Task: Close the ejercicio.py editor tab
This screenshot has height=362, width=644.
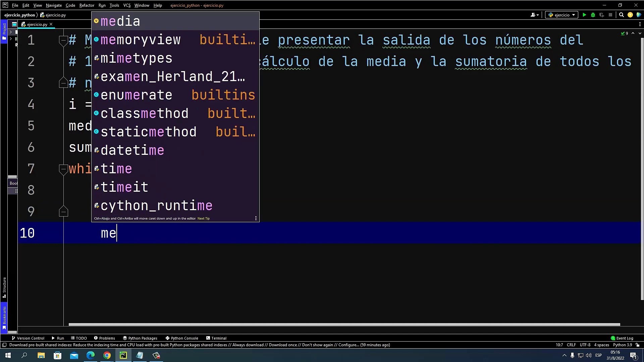Action: pyautogui.click(x=51, y=24)
